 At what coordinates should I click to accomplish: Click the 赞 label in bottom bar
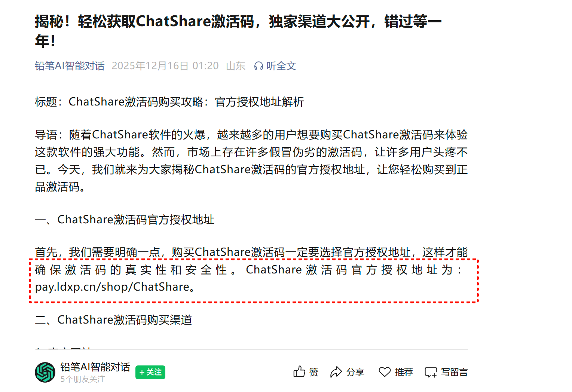tap(314, 372)
